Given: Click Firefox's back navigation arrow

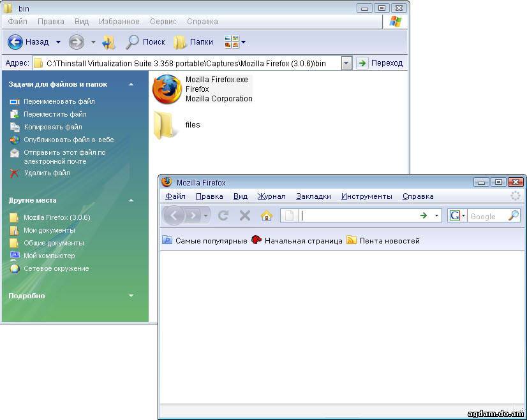Looking at the screenshot, I should pyautogui.click(x=174, y=215).
